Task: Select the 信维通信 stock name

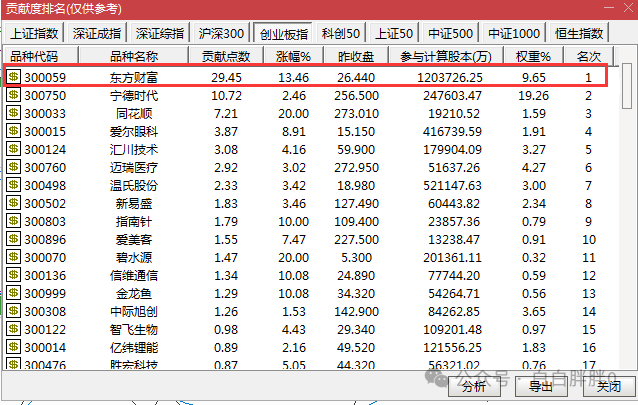Action: tap(133, 276)
